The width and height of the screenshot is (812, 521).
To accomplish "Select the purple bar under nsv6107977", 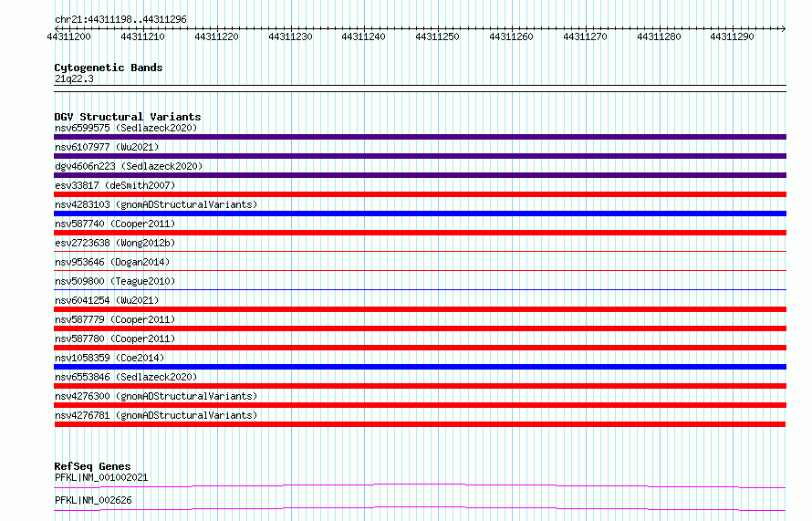I will coord(420,156).
